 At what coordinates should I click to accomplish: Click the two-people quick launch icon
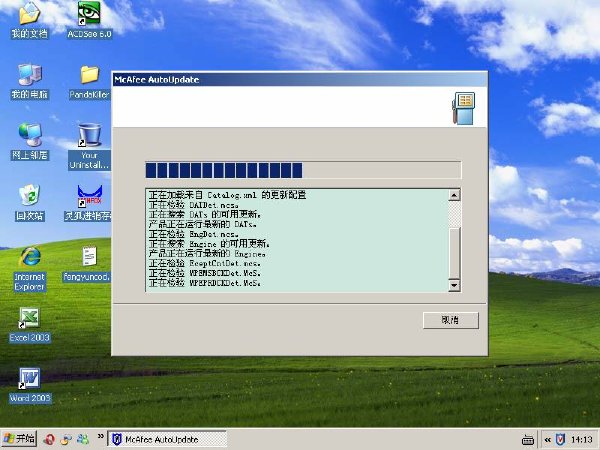[x=83, y=439]
